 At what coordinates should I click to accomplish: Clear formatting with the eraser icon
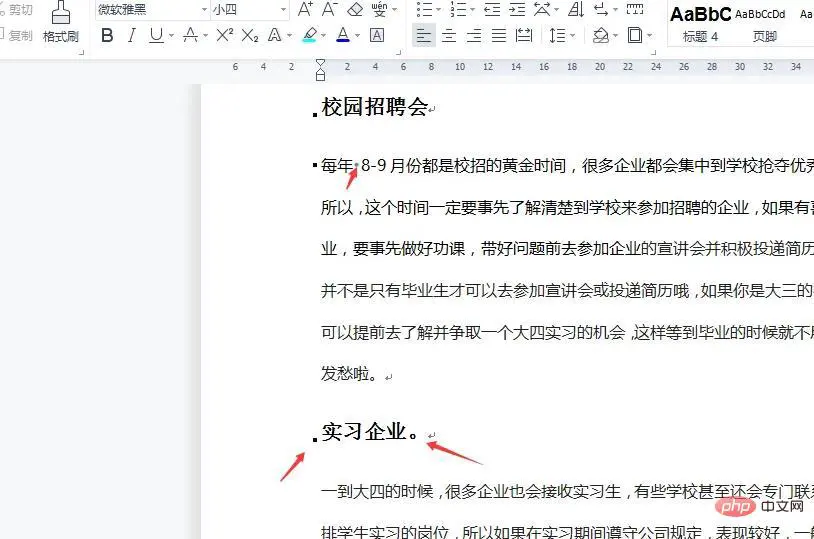point(355,9)
